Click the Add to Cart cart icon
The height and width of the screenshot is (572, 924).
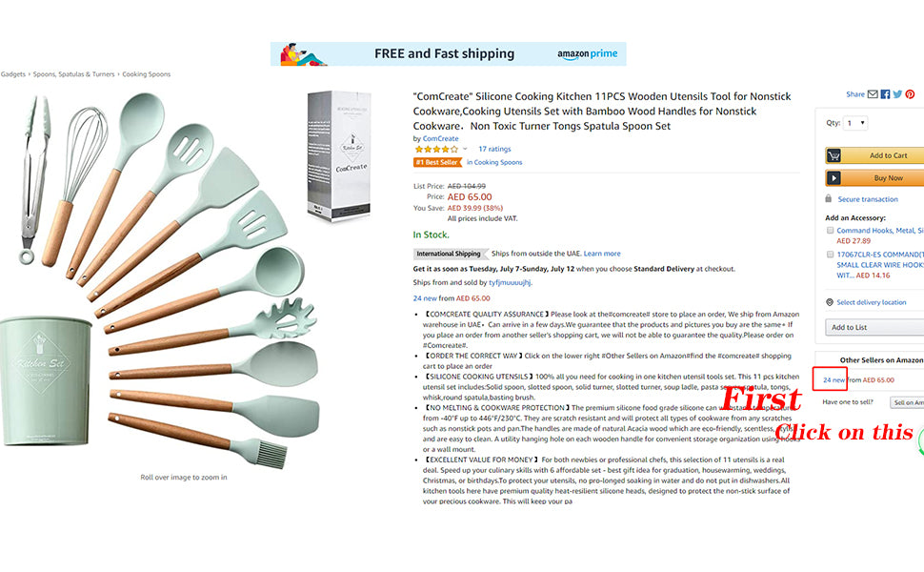[834, 155]
